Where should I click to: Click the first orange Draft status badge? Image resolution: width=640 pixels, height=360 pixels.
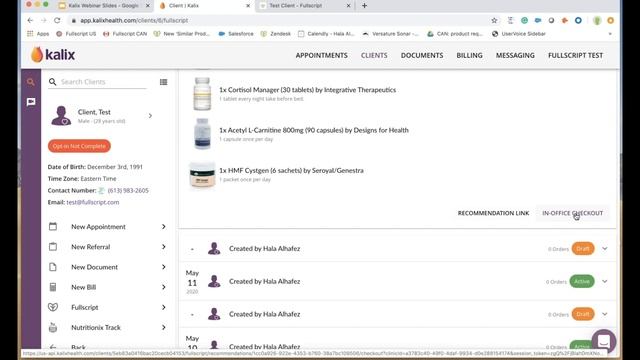pyautogui.click(x=582, y=249)
